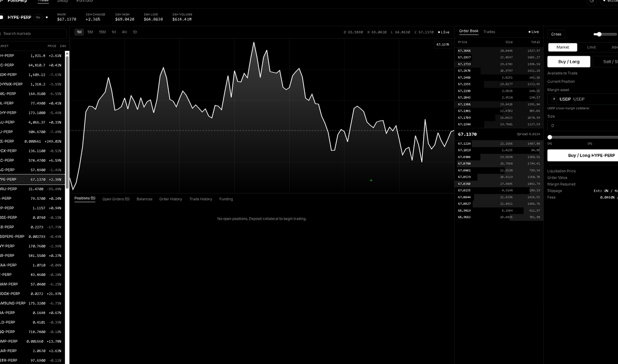Open the Cross margin mode selector
618x364 pixels.
pyautogui.click(x=556, y=34)
